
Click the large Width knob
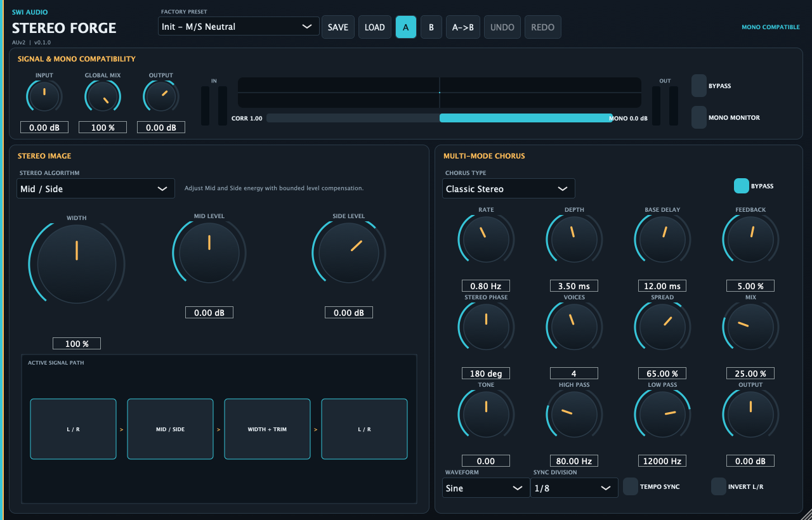(77, 263)
